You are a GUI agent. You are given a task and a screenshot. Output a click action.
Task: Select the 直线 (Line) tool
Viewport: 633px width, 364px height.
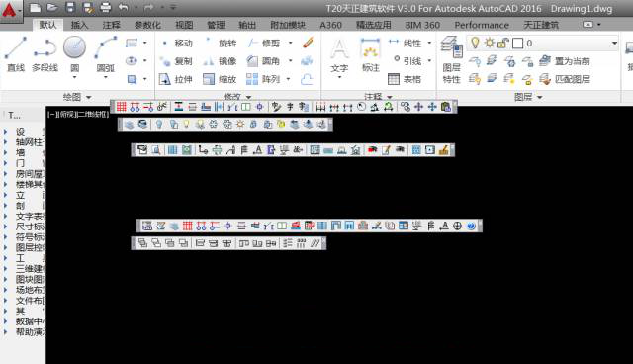16,54
